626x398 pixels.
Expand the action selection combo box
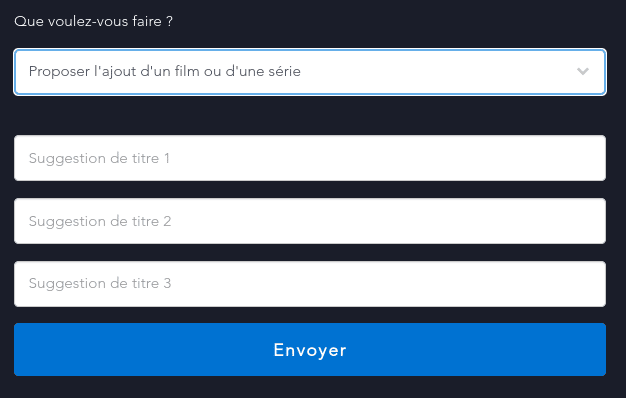[310, 72]
